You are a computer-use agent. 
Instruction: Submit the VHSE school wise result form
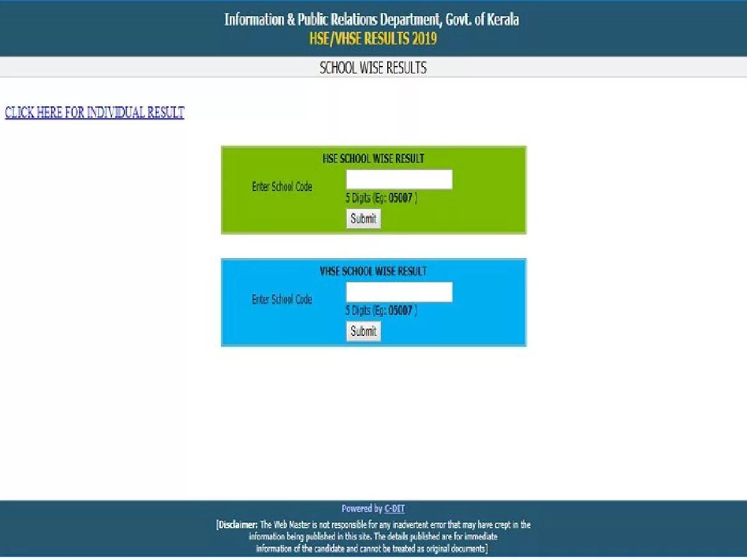click(364, 331)
